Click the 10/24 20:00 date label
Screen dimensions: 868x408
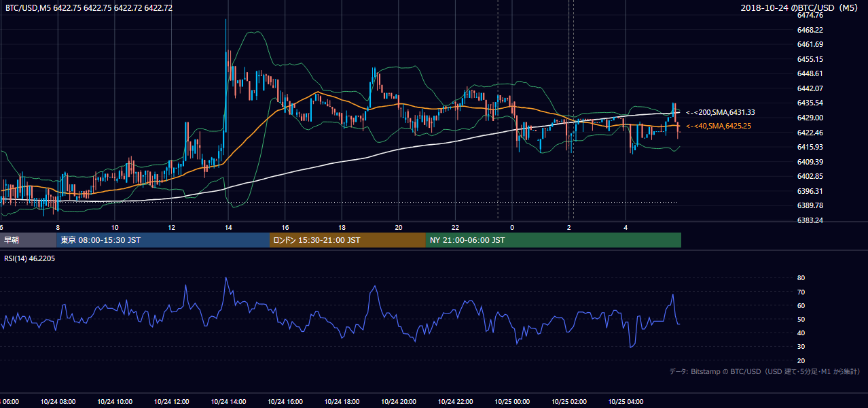click(399, 402)
